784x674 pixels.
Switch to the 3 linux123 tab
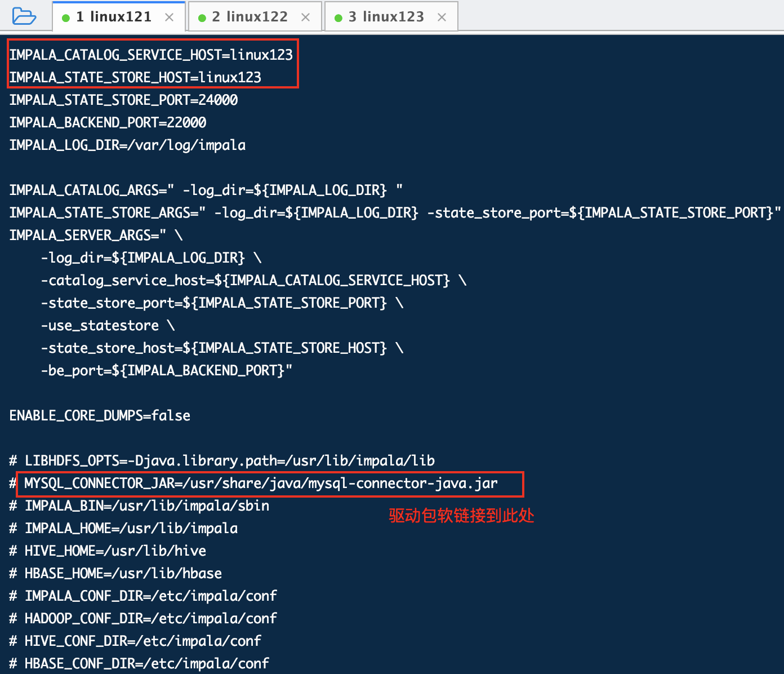click(391, 17)
